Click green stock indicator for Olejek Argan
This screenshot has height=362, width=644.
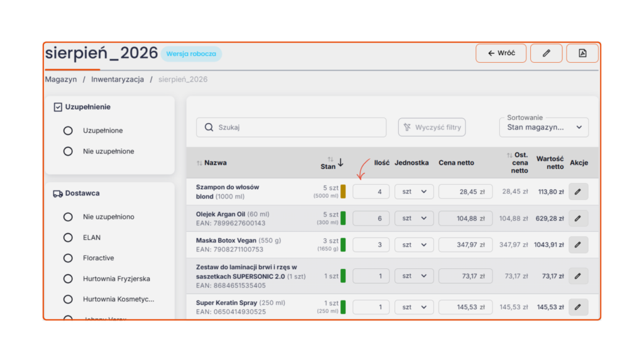(343, 218)
